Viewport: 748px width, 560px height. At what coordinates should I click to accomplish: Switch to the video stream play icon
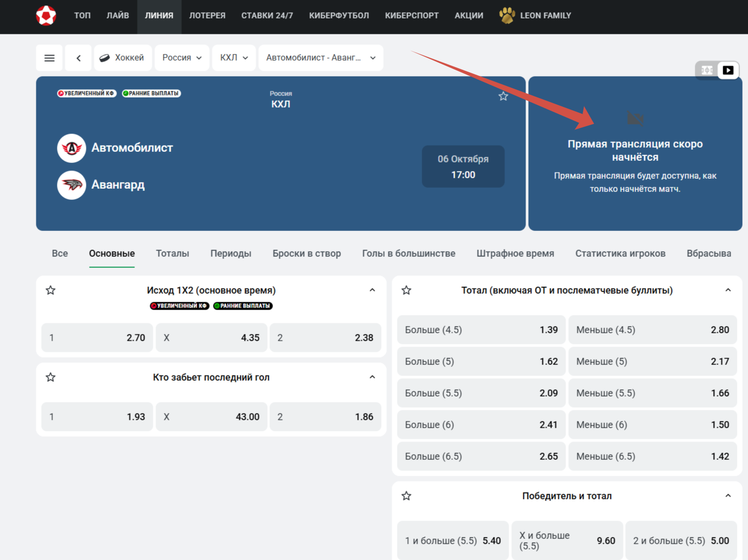coord(728,70)
